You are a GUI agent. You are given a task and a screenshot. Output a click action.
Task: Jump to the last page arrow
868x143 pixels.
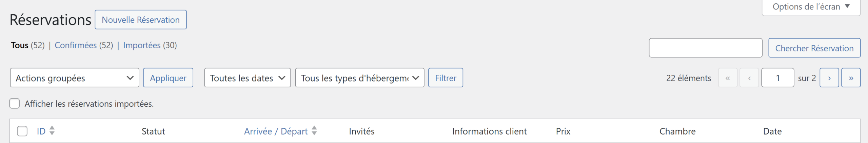click(851, 78)
